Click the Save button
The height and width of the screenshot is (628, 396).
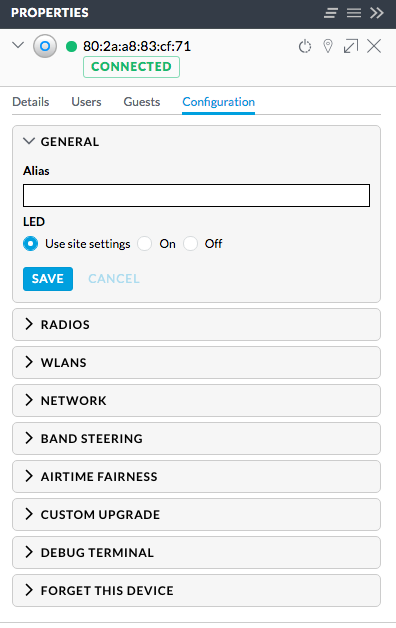point(48,279)
